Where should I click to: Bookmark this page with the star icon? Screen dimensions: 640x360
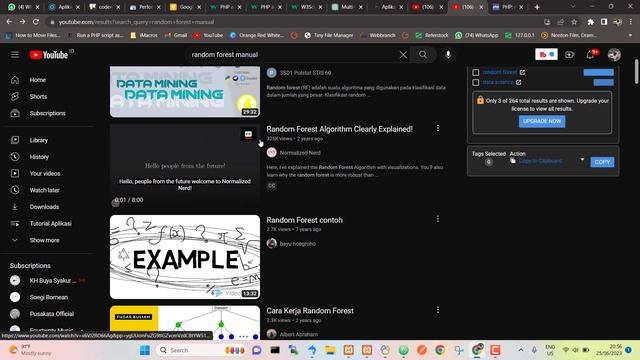[x=574, y=22]
